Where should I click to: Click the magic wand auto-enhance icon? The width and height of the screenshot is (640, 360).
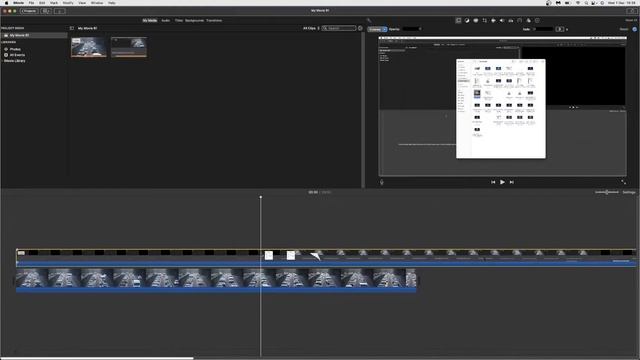[x=369, y=20]
